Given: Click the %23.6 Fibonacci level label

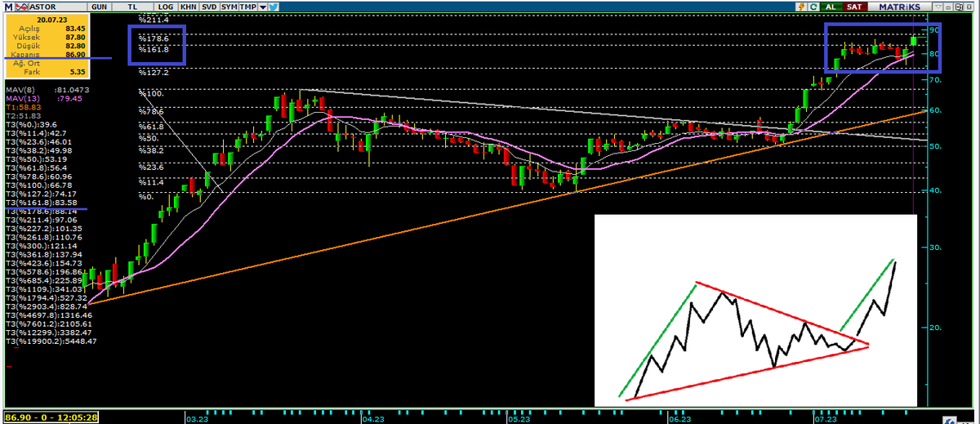Looking at the screenshot, I should click(151, 166).
